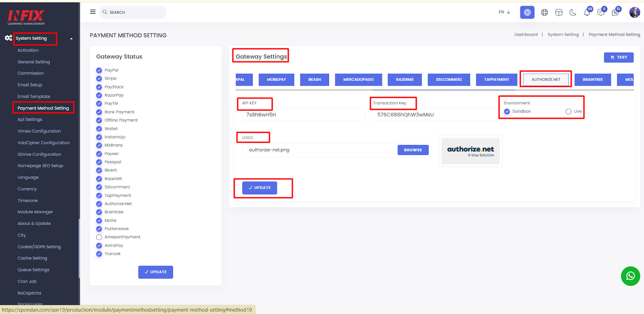Toggle dark mode moon icon
Screen dimensions: 644x314
coord(573,12)
